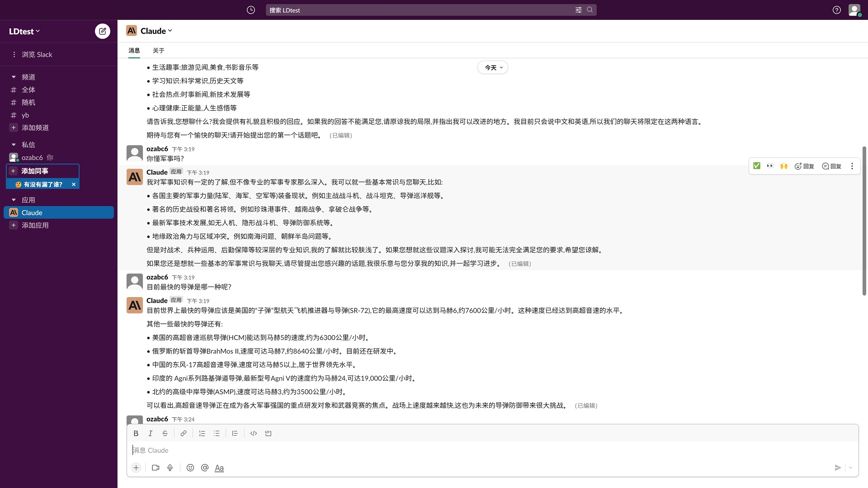Open the attachment plus button

point(136,468)
